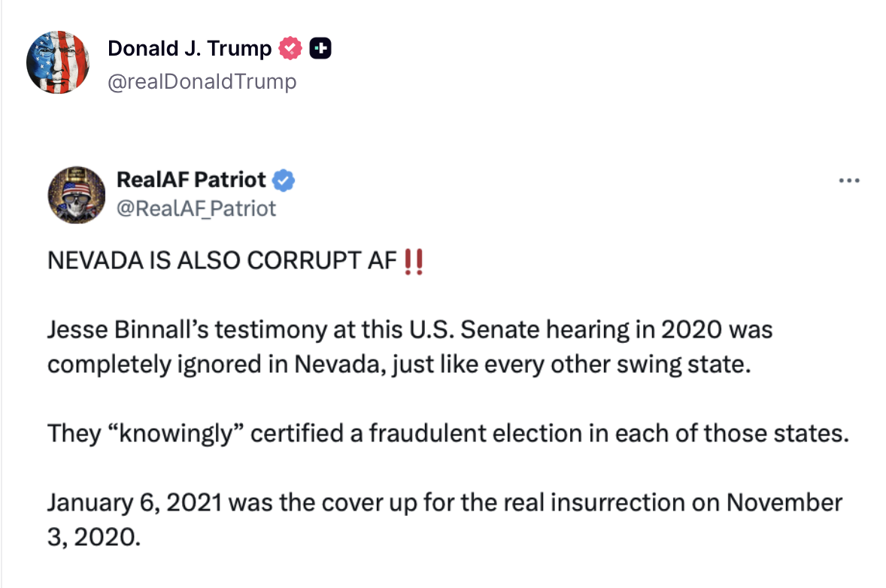Click Donald J. Trump's profile avatar
The width and height of the screenshot is (886, 588).
(59, 62)
